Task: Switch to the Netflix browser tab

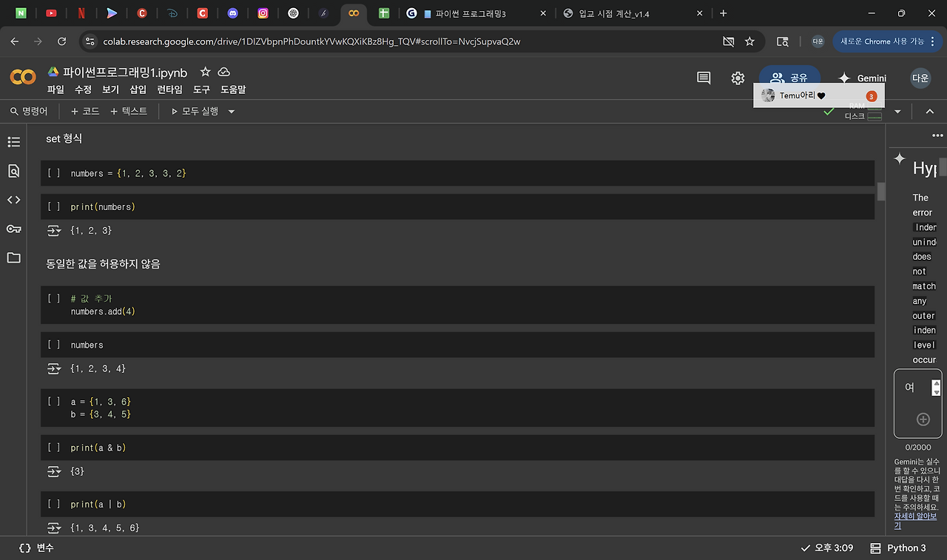Action: (81, 13)
